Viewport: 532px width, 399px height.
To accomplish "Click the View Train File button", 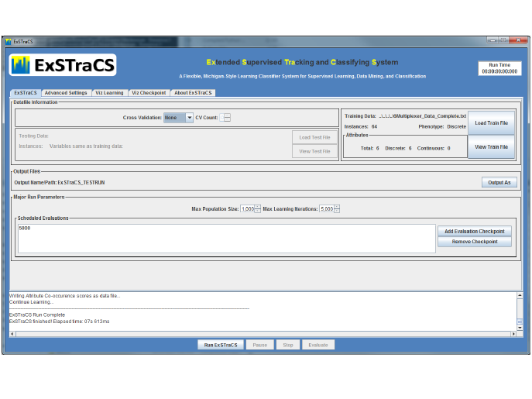I will [491, 146].
